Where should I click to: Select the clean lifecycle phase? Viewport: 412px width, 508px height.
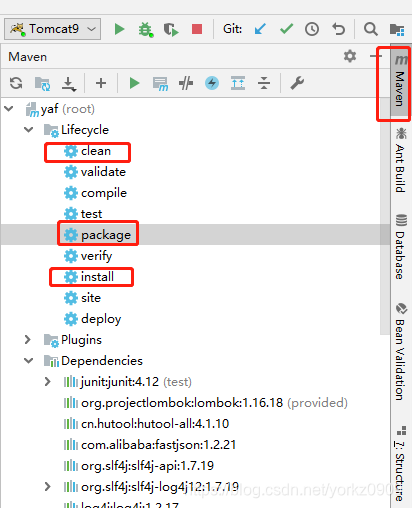point(87,151)
